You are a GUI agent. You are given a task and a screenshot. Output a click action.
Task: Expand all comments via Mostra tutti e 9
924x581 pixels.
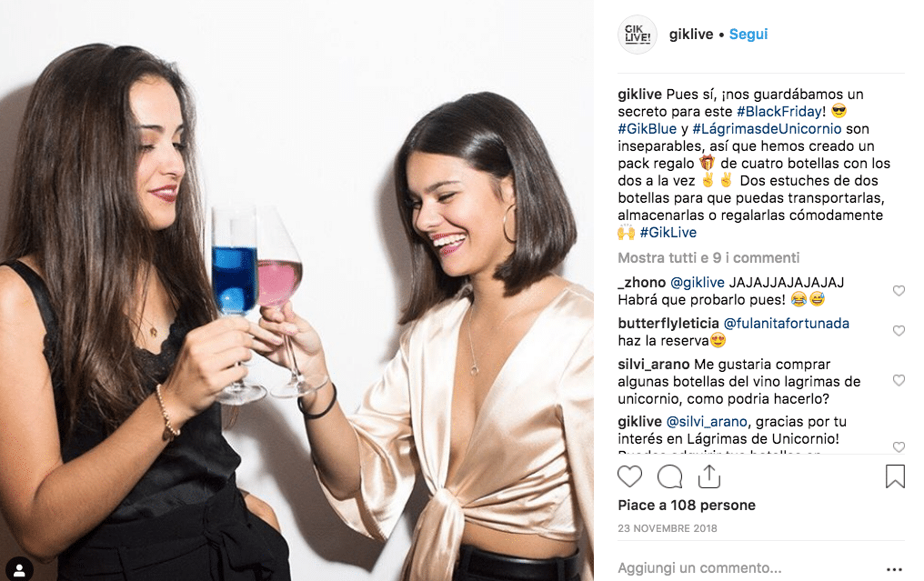tap(708, 257)
